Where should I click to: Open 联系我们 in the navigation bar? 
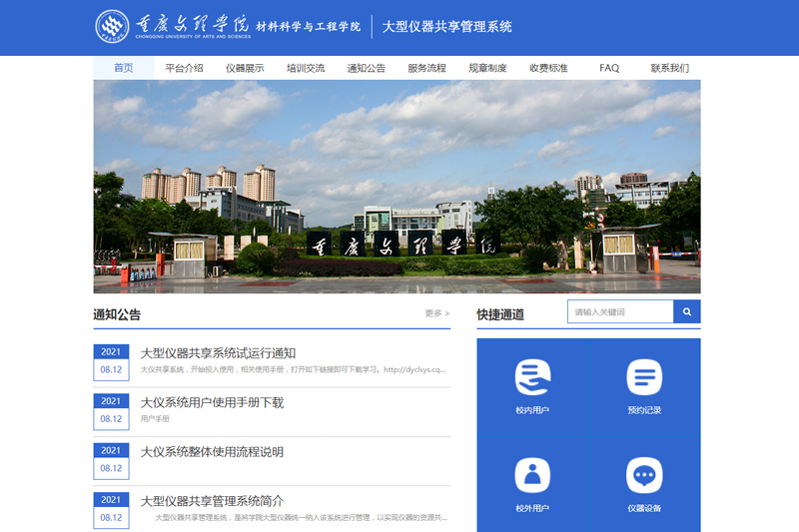(x=669, y=68)
